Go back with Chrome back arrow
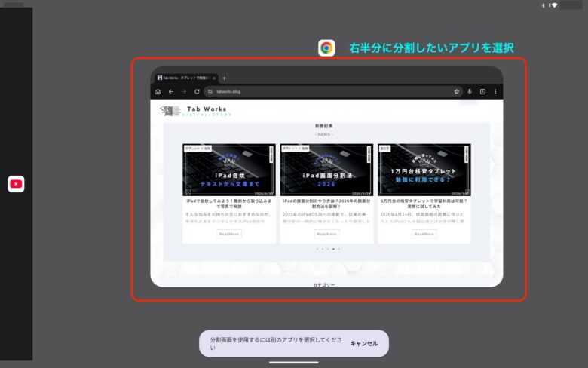 pyautogui.click(x=171, y=91)
